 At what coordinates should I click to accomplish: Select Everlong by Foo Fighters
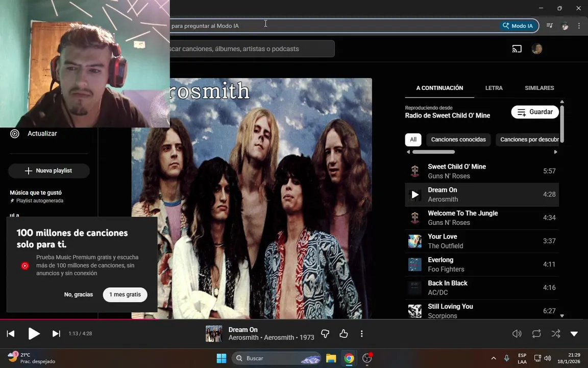tap(482, 264)
